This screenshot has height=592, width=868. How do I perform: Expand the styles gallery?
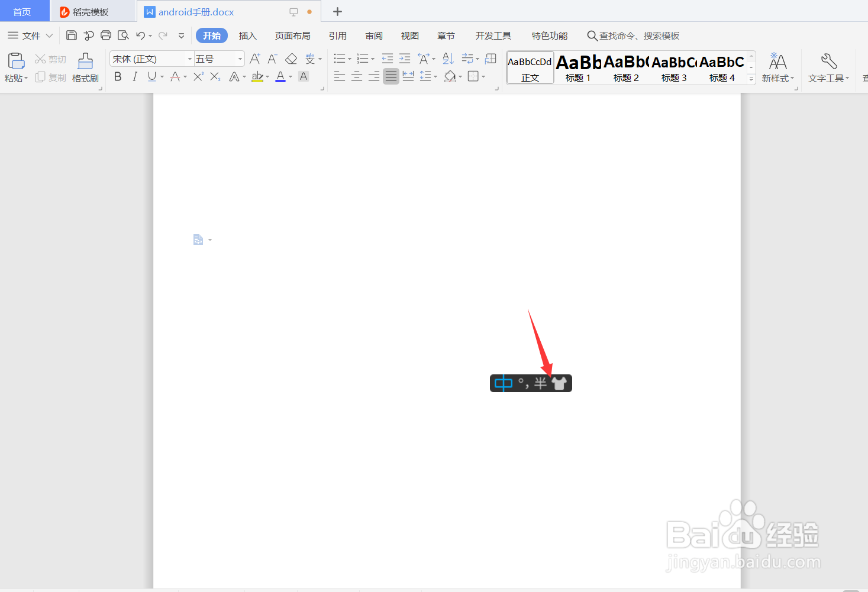coord(751,79)
